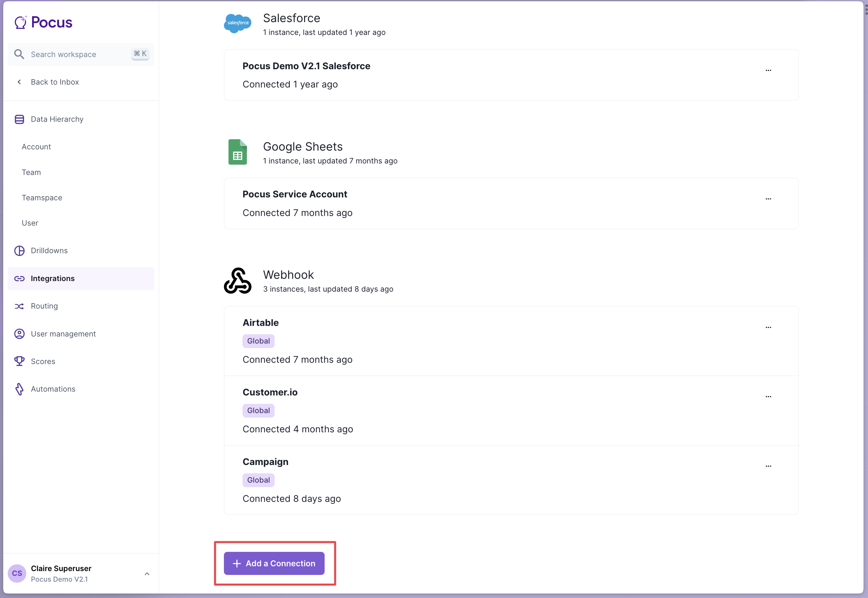The width and height of the screenshot is (868, 598).
Task: Open User management section
Action: tap(63, 334)
